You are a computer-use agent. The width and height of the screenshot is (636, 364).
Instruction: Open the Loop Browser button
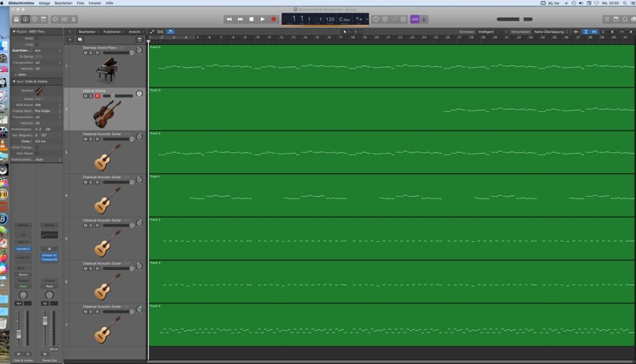[x=625, y=19]
